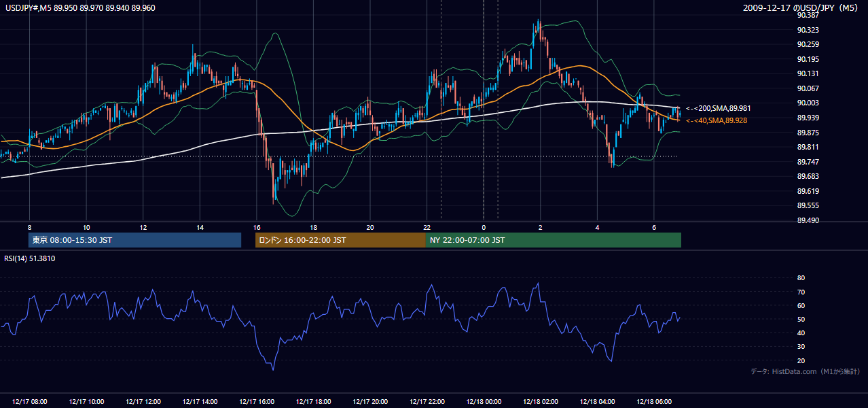Click price axis label 89.939
Screen dimensions: 868x408
point(808,118)
